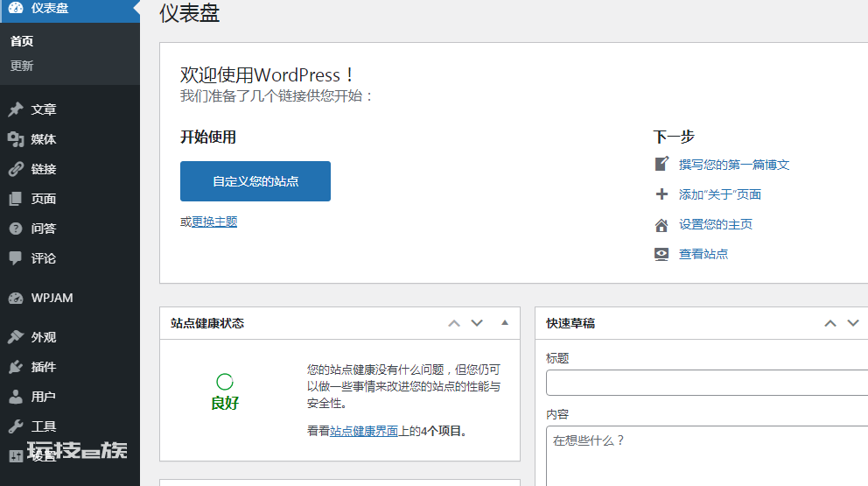868x486 pixels.
Task: Open 查看站点 link
Action: click(703, 254)
